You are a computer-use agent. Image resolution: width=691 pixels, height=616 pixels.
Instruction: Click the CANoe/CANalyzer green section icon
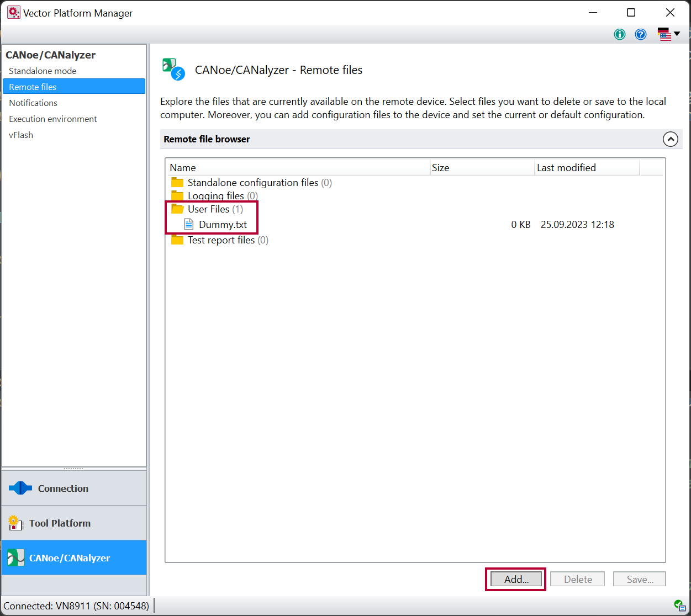point(16,557)
